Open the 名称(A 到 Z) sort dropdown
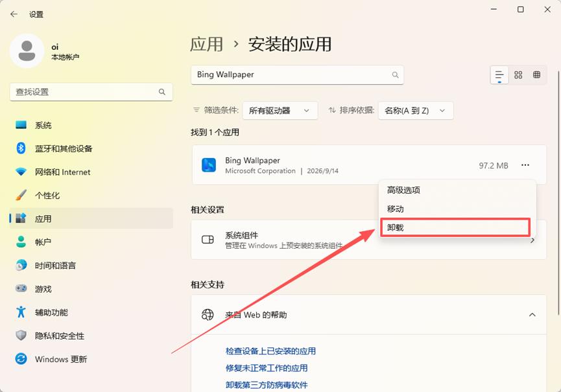The image size is (561, 392). point(416,111)
